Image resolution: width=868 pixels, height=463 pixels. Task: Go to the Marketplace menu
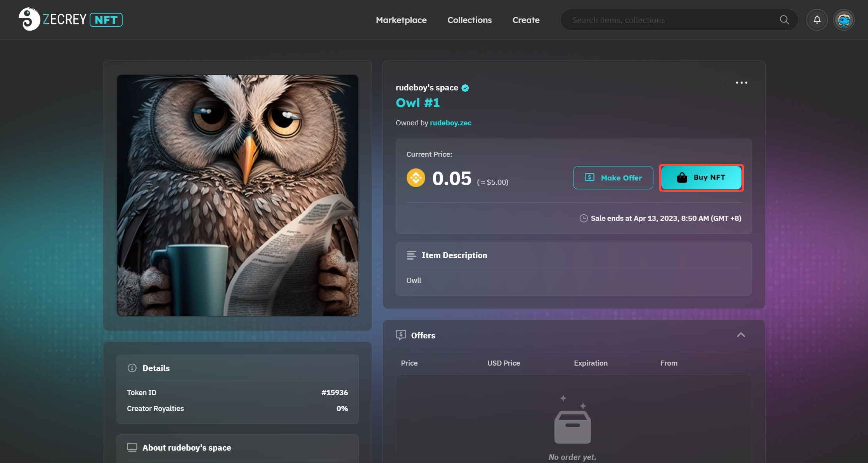401,20
